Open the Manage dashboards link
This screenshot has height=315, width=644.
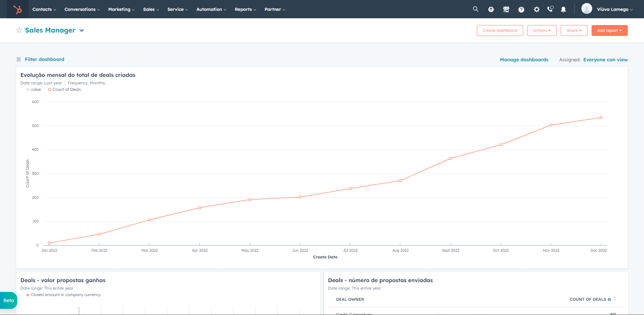(x=524, y=60)
